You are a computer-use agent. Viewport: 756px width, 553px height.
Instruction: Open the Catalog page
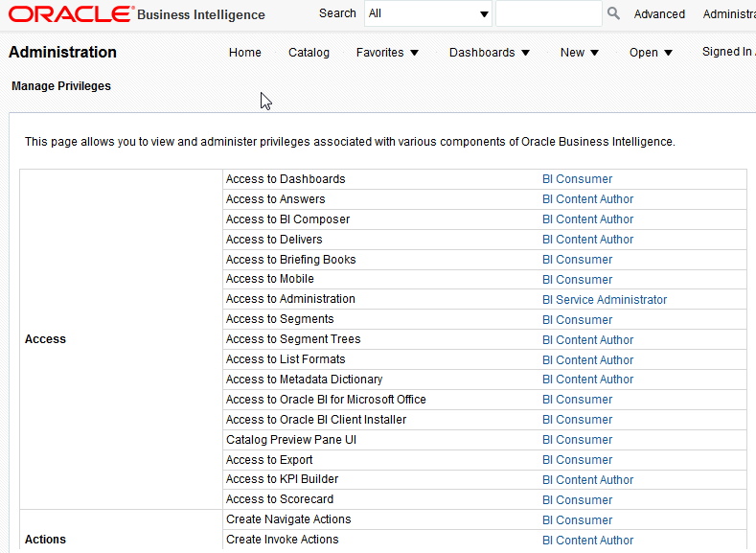pyautogui.click(x=309, y=52)
